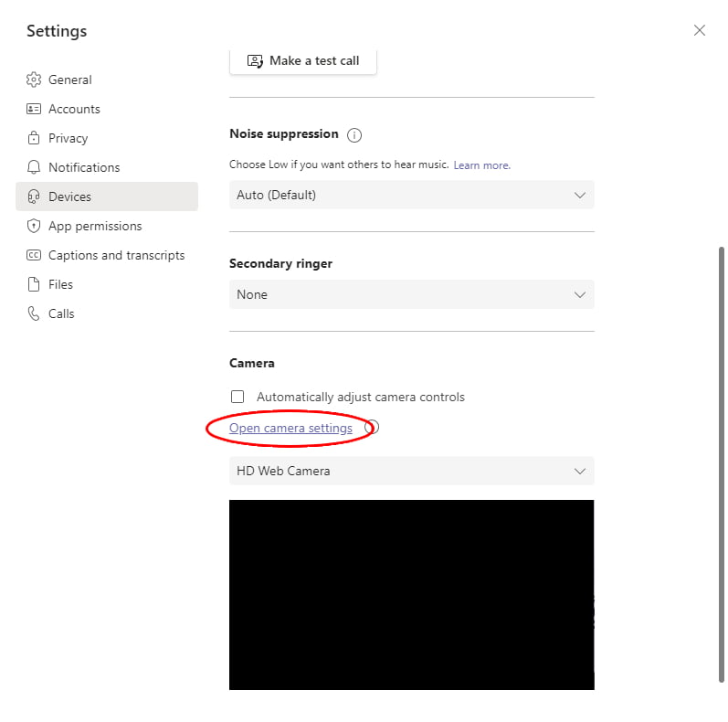Open camera settings link
728x722 pixels.
tap(290, 428)
